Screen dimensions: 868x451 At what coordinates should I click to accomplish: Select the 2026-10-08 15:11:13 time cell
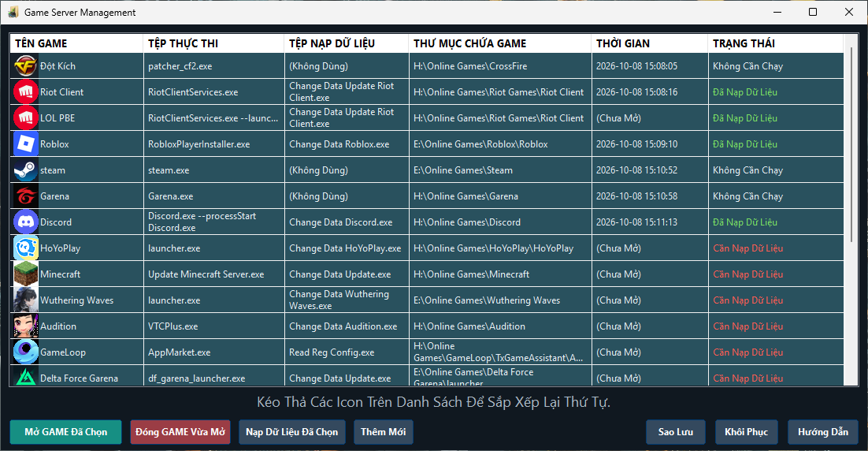[x=650, y=222]
